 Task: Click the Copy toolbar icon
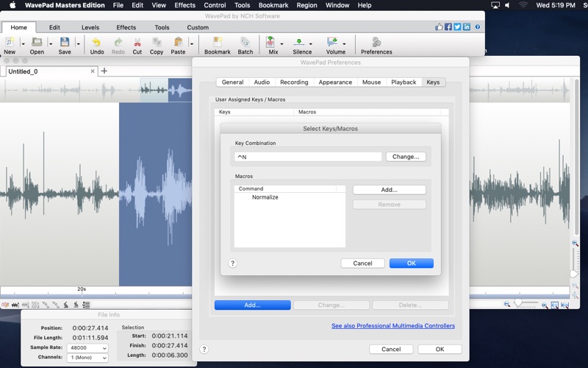(x=157, y=43)
